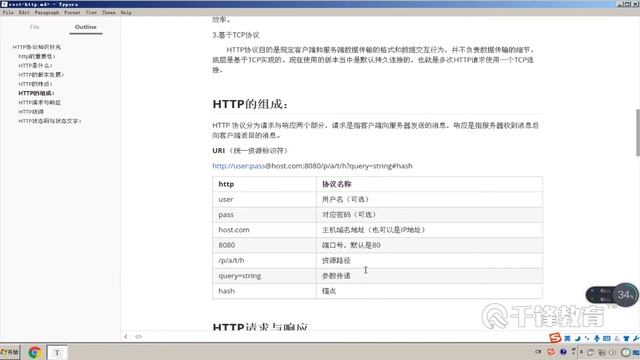Screen dimensions: 640x360
Task: Click table cell 锚点
Action: coord(429,291)
